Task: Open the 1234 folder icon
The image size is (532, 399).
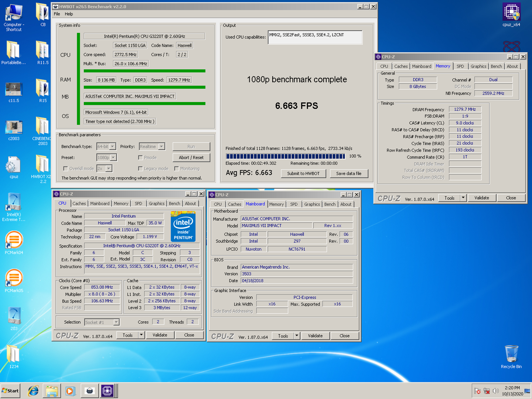Action: point(14,357)
